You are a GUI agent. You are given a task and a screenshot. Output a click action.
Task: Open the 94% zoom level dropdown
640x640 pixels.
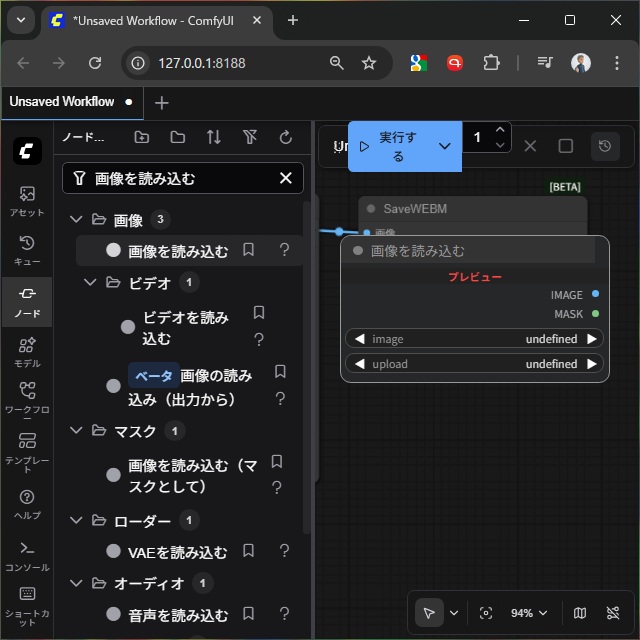click(x=529, y=613)
